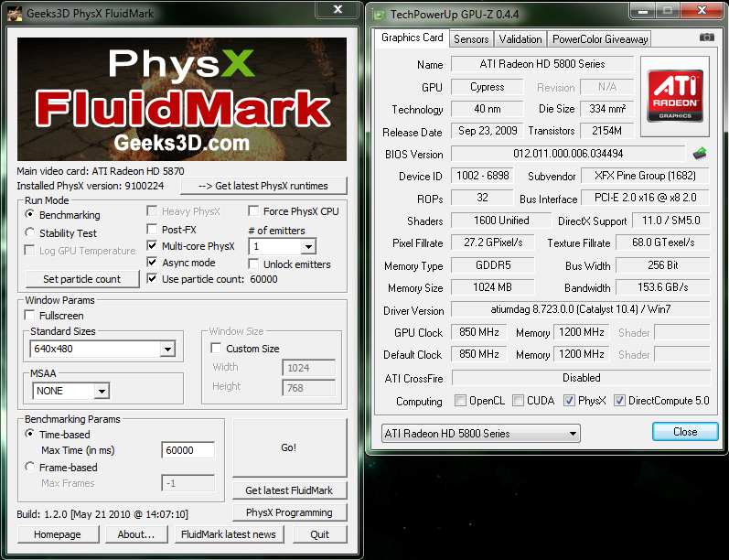
Task: Expand the MSAA NONE dropdown
Action: point(102,391)
